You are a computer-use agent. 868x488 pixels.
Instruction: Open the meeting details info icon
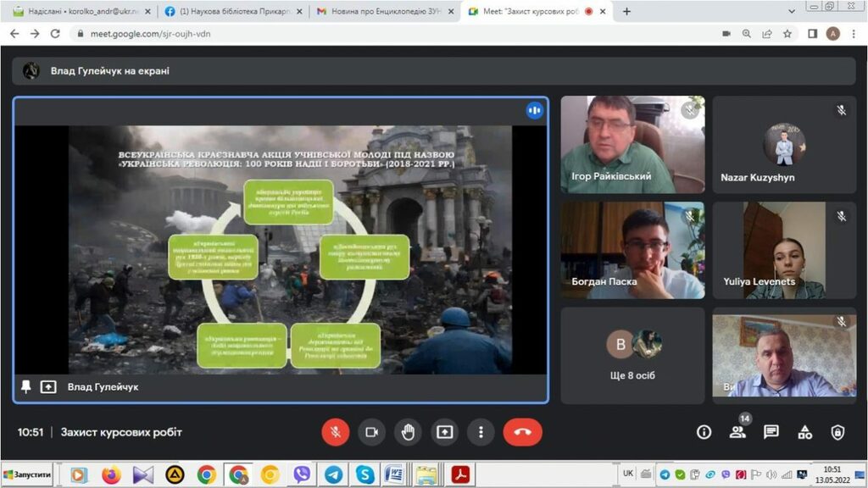tap(704, 432)
